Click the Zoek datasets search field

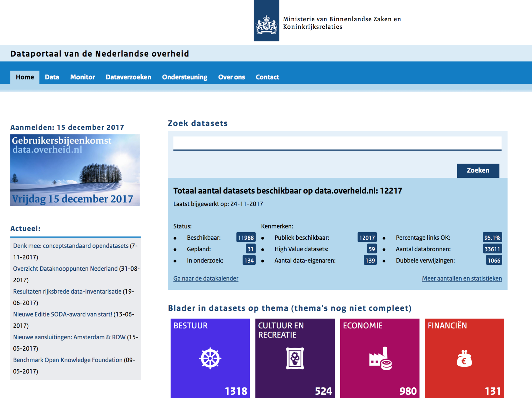coord(337,143)
